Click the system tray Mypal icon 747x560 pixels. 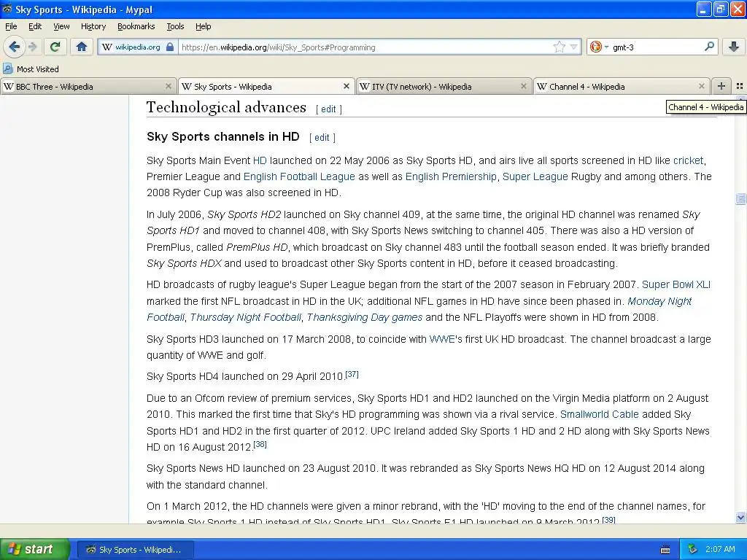692,550
